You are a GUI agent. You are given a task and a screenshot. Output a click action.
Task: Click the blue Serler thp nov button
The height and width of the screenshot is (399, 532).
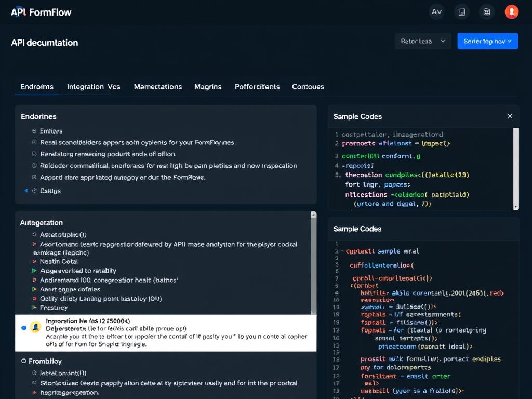(x=487, y=41)
